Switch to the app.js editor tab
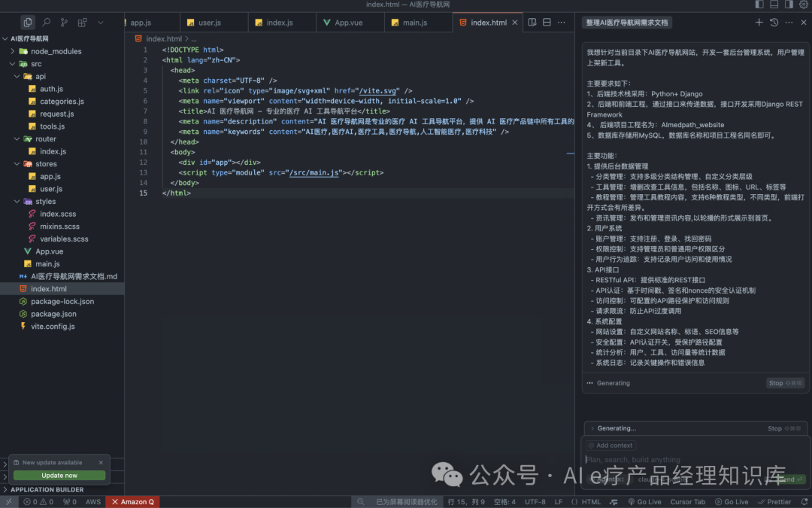This screenshot has height=508, width=812. 152,23
